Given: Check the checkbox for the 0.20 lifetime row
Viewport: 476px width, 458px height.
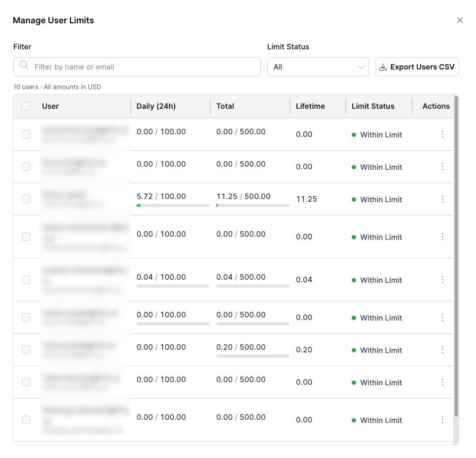Looking at the screenshot, I should tap(26, 350).
